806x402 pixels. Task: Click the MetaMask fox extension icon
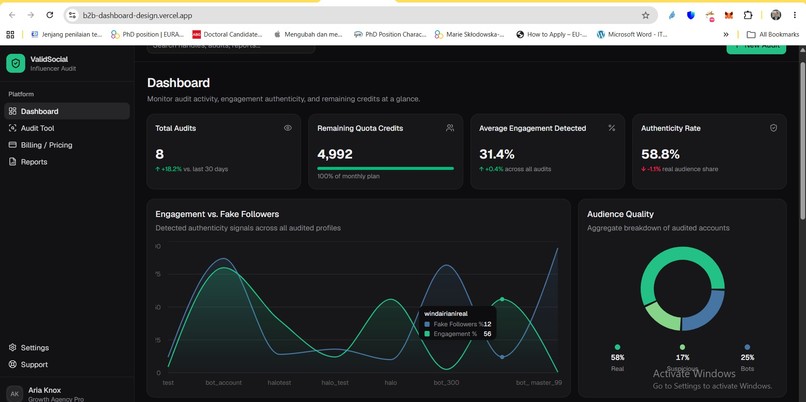[729, 15]
